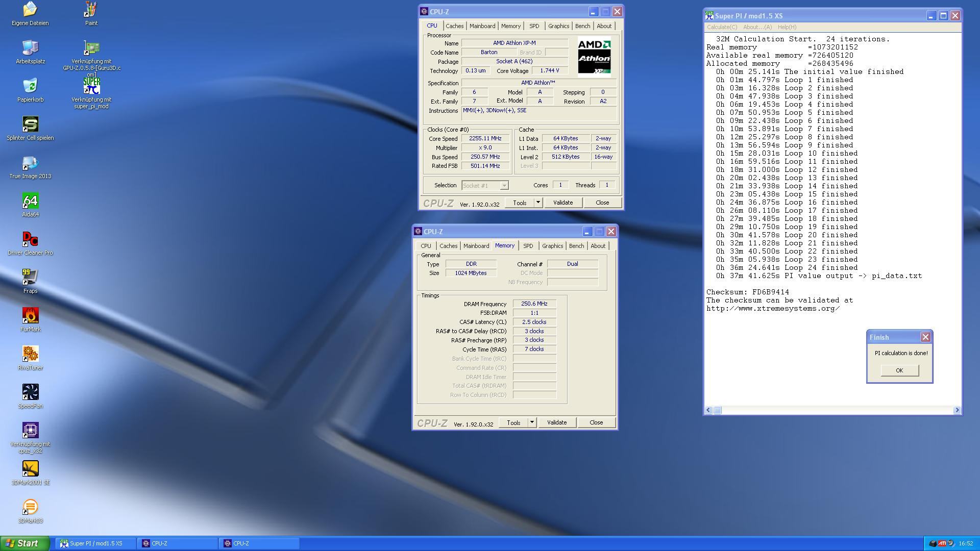Click the taskbar clock showing 16:52

click(966, 544)
